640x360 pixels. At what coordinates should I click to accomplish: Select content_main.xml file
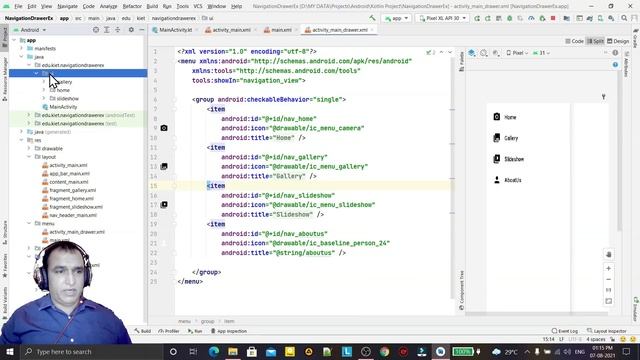69,182
